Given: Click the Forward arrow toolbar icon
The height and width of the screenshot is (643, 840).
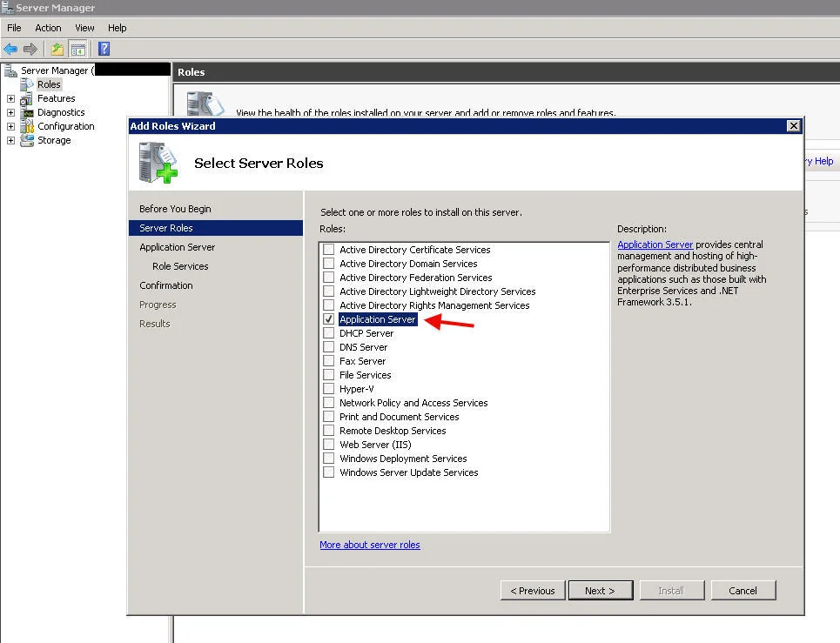Looking at the screenshot, I should [30, 50].
